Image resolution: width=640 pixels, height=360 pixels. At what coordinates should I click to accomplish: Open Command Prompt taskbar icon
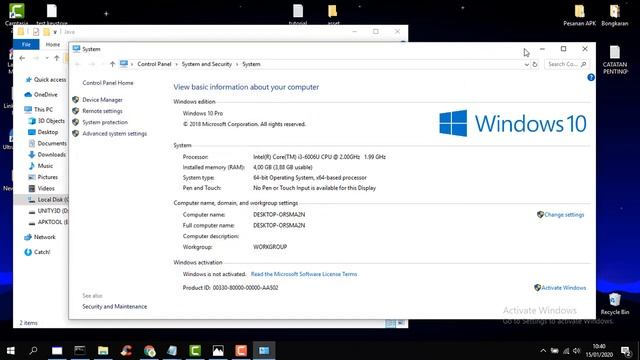tap(80, 351)
